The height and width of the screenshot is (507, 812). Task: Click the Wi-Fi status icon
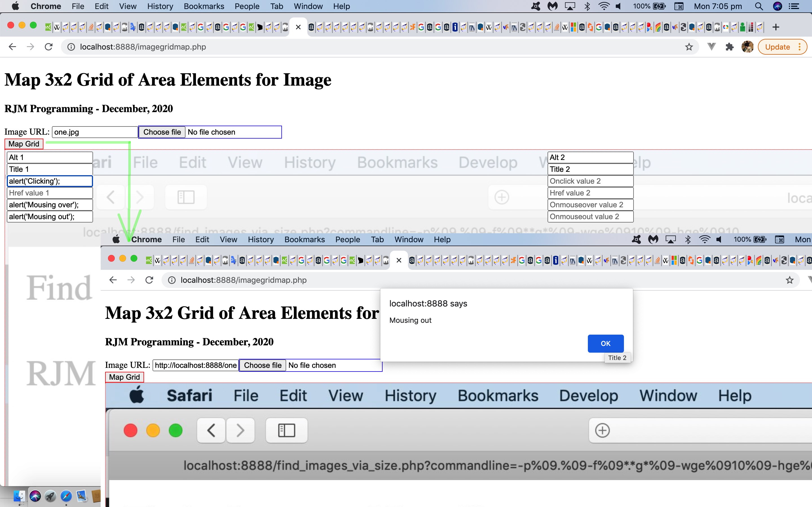click(x=604, y=6)
